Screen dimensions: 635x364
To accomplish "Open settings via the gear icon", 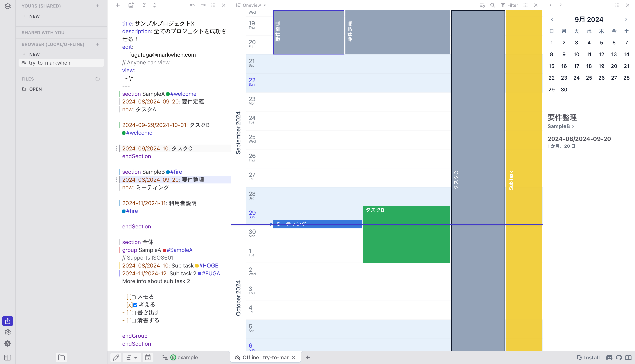I will coord(8,332).
